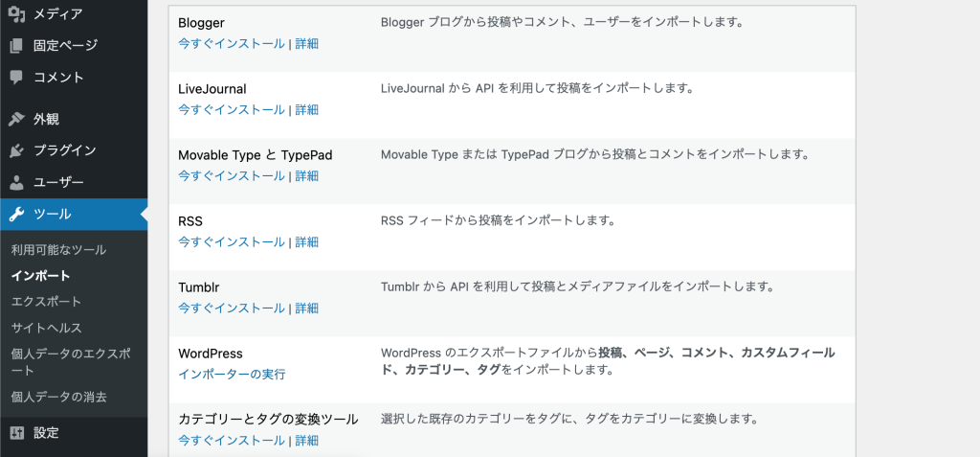
Task: Install the カテゴリーとタグの変換ツール now
Action: click(232, 440)
